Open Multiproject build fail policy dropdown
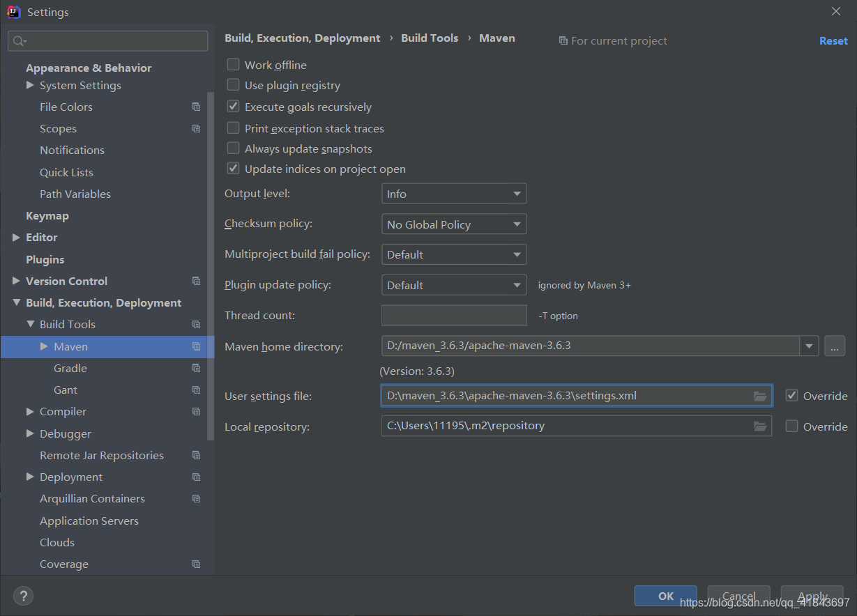This screenshot has width=857, height=616. pyautogui.click(x=454, y=254)
